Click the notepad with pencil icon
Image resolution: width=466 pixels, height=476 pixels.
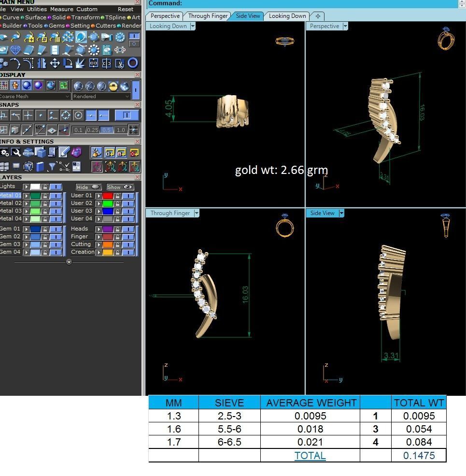[x=64, y=152]
